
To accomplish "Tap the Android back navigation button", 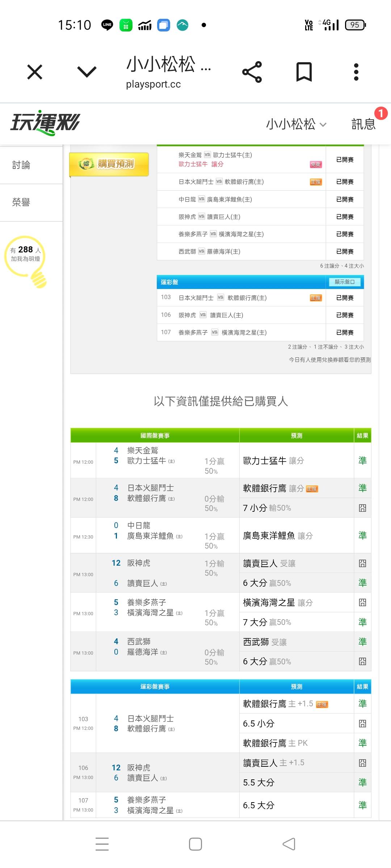I will point(289,844).
